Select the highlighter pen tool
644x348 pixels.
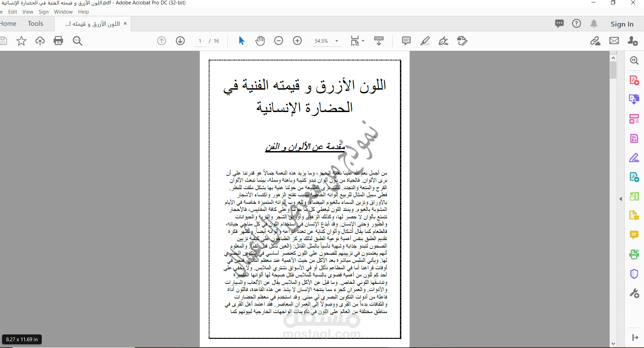click(x=425, y=41)
